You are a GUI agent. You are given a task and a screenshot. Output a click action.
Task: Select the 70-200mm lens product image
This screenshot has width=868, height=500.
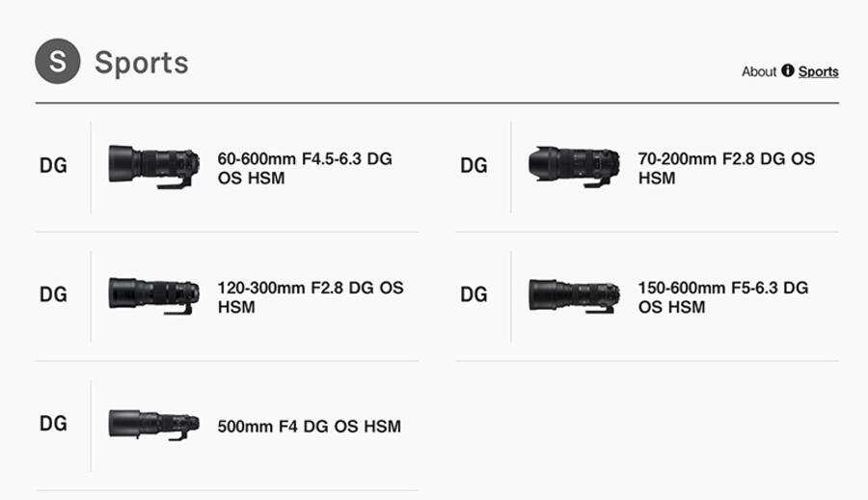coord(574,166)
